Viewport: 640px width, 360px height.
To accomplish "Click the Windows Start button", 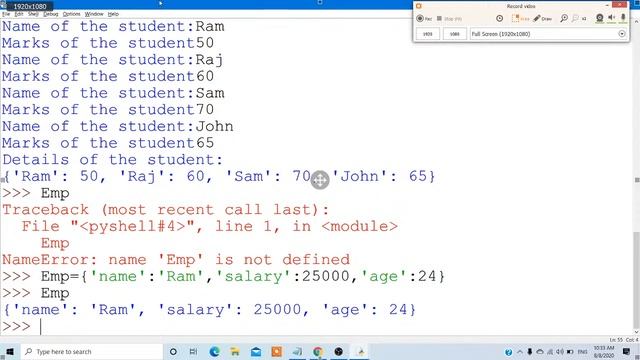I will coord(10,351).
